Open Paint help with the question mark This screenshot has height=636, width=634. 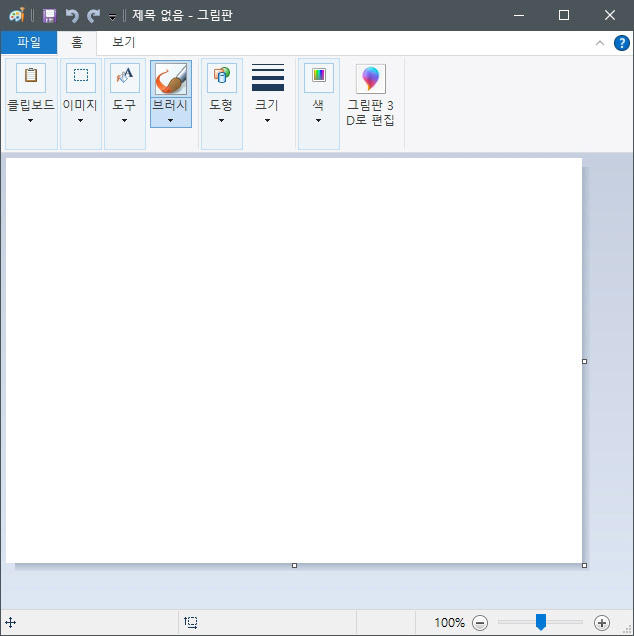coord(621,43)
